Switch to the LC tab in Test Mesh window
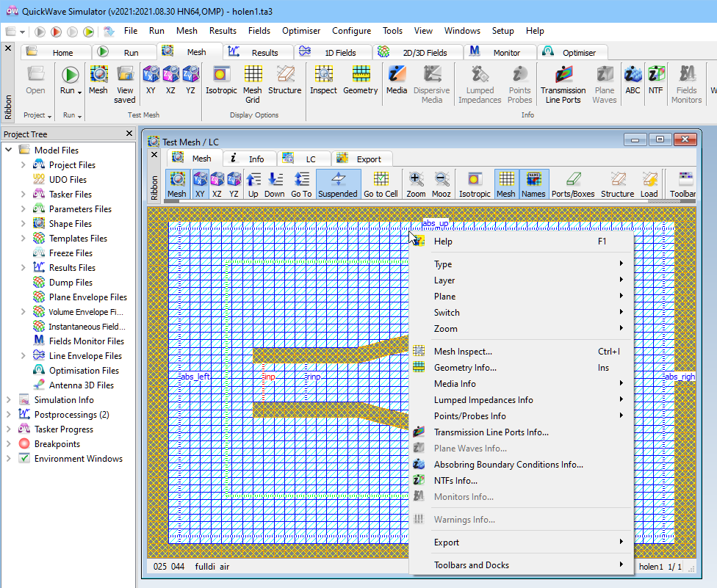 [303, 159]
